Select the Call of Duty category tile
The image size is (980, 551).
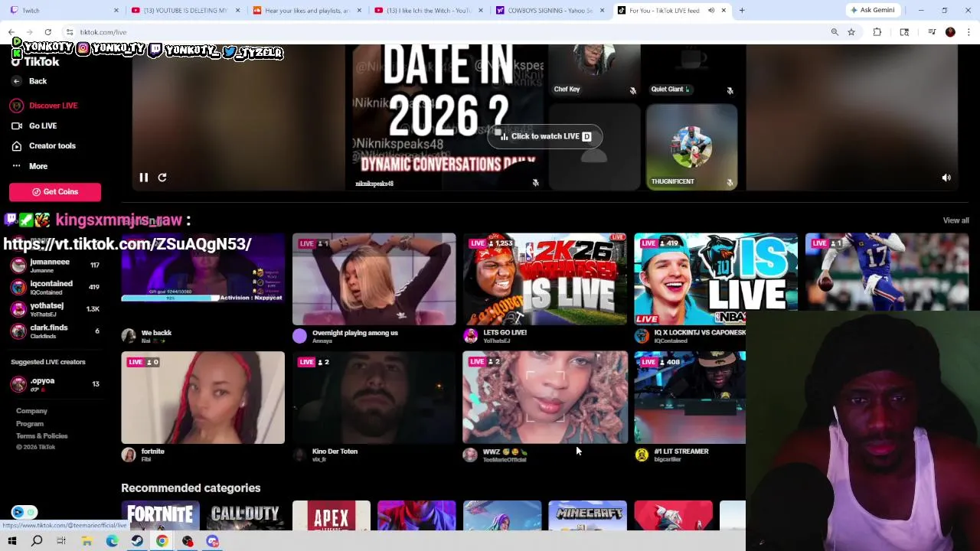tap(245, 515)
